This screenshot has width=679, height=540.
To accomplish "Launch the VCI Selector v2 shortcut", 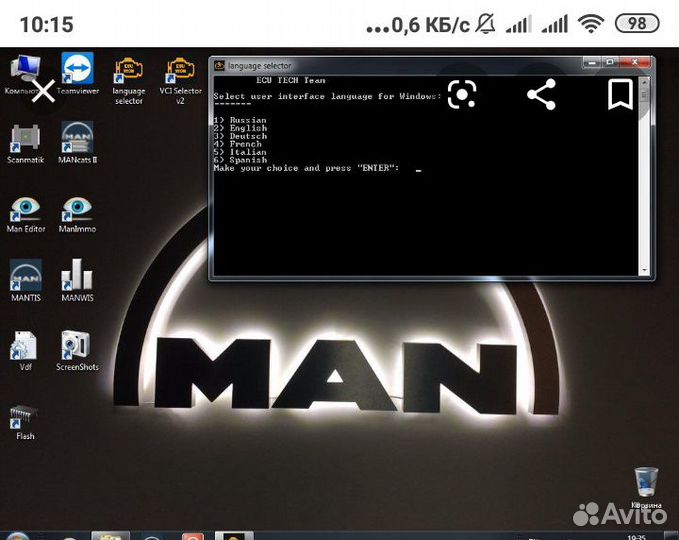I will click(x=180, y=81).
